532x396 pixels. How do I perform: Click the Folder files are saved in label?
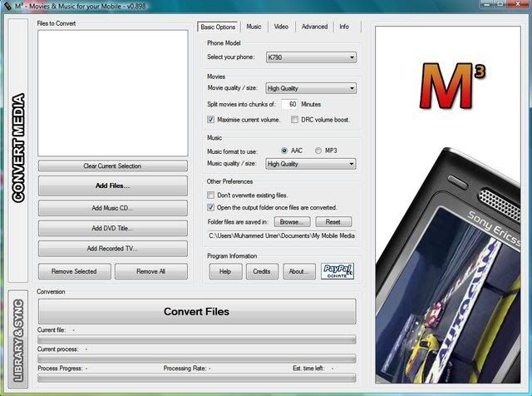click(x=238, y=222)
